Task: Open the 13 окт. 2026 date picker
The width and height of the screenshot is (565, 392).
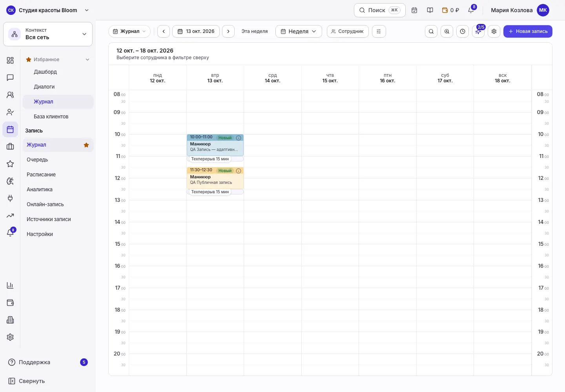Action: pyautogui.click(x=196, y=31)
